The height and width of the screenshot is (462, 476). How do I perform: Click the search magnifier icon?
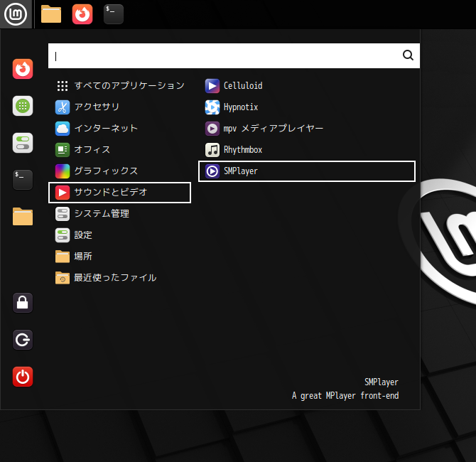point(408,55)
